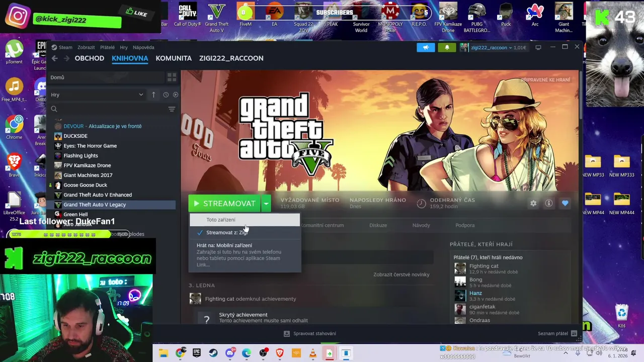
Task: Open the Steam grid collections view icon
Action: pyautogui.click(x=172, y=77)
